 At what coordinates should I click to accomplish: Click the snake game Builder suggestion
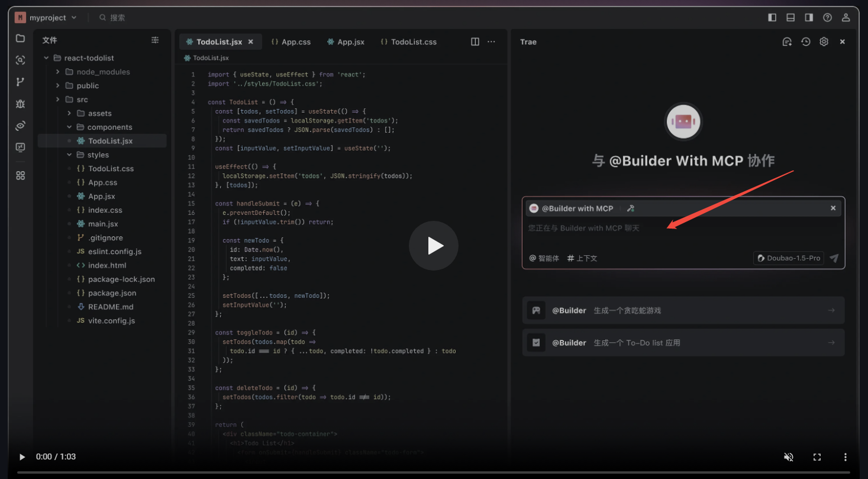point(683,310)
